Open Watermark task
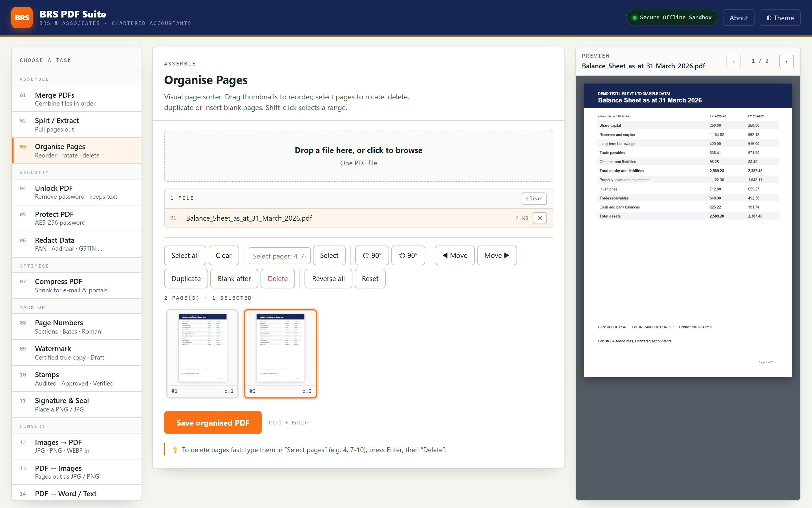This screenshot has height=508, width=812. point(77,352)
